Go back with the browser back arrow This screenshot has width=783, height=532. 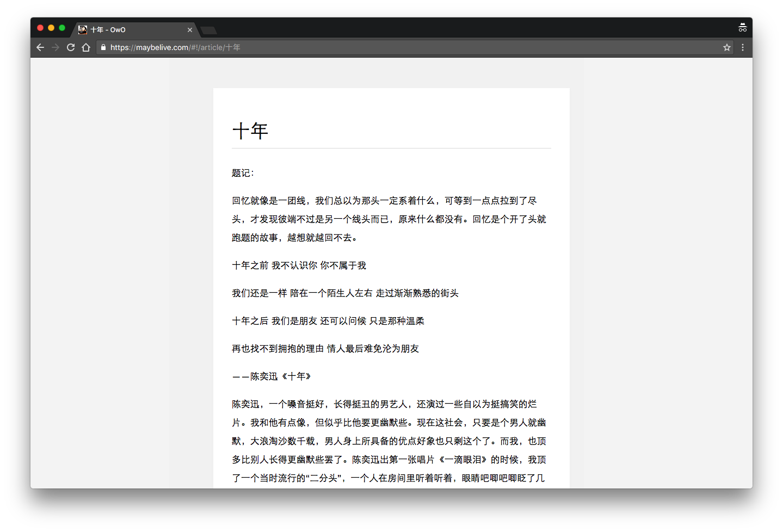(40, 47)
